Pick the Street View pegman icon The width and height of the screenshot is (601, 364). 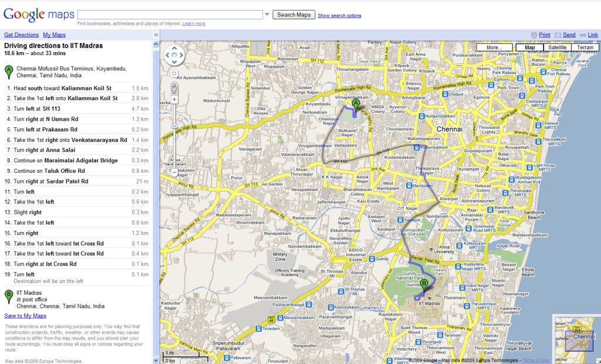[x=174, y=89]
